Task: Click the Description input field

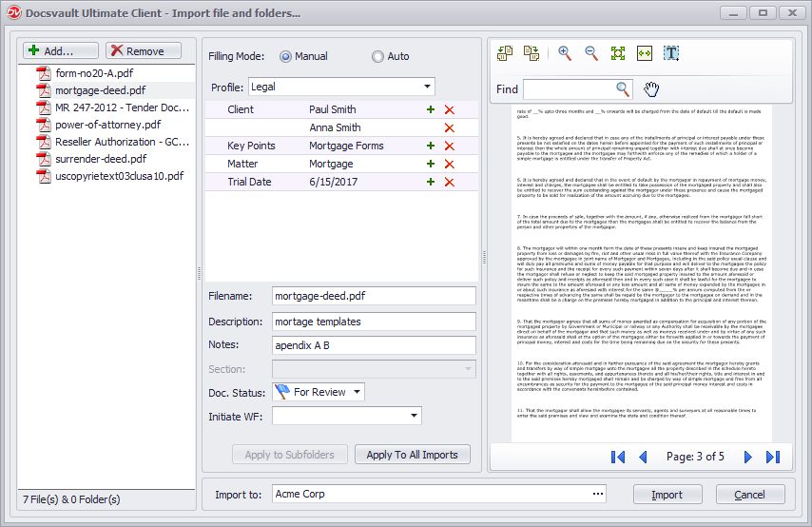Action: (x=374, y=322)
